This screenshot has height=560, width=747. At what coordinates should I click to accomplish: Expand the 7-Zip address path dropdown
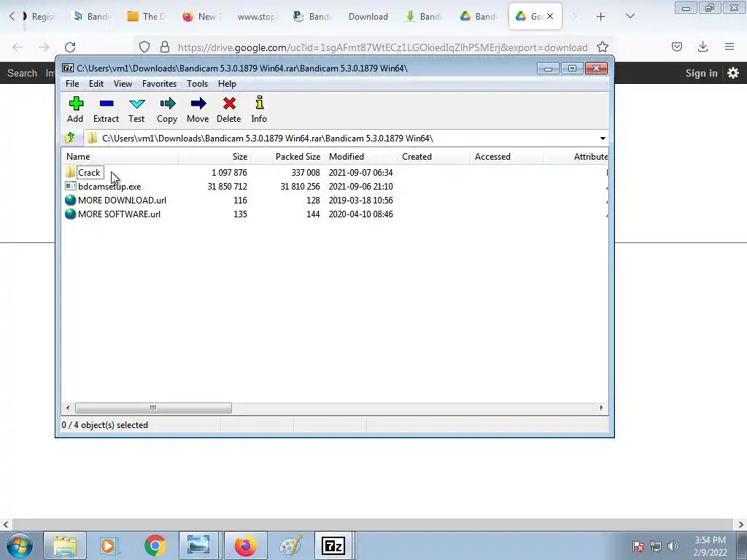coord(603,138)
